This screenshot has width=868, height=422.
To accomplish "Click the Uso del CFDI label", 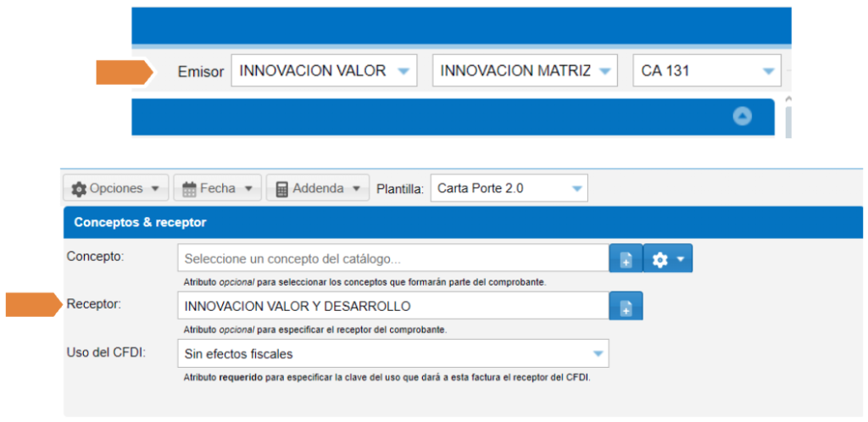I will click(106, 353).
